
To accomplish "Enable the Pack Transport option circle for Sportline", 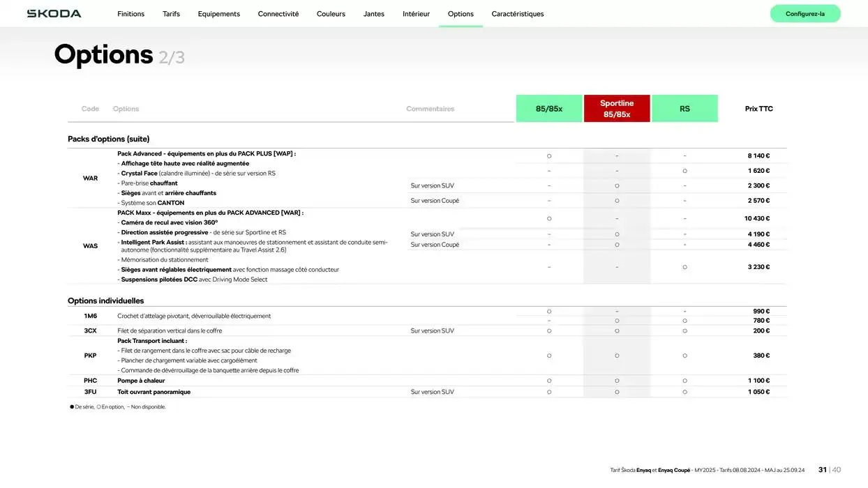I will coord(616,354).
